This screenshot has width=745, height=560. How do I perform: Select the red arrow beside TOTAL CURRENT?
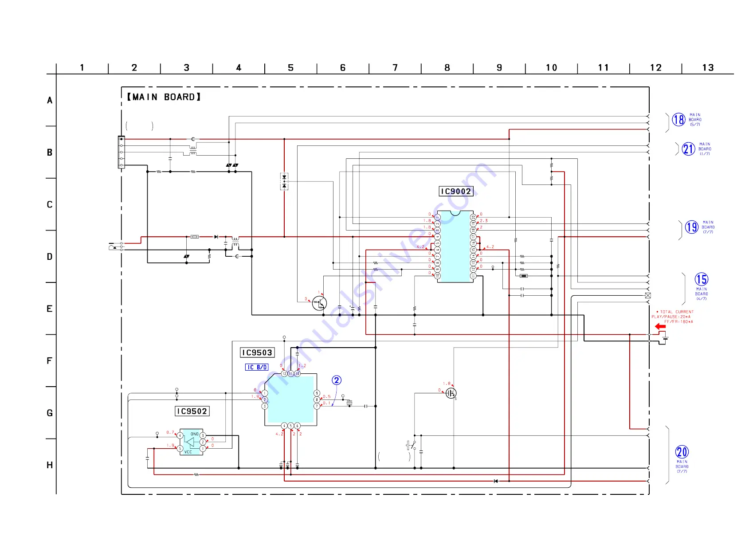(660, 327)
